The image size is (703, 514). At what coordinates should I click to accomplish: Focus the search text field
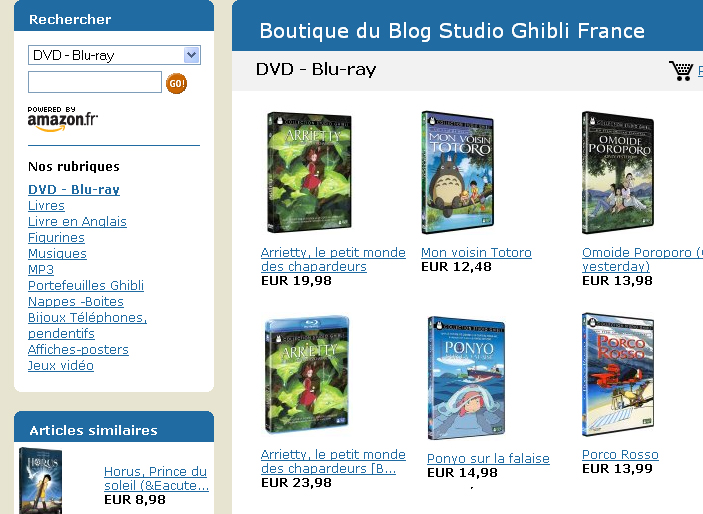(95, 82)
